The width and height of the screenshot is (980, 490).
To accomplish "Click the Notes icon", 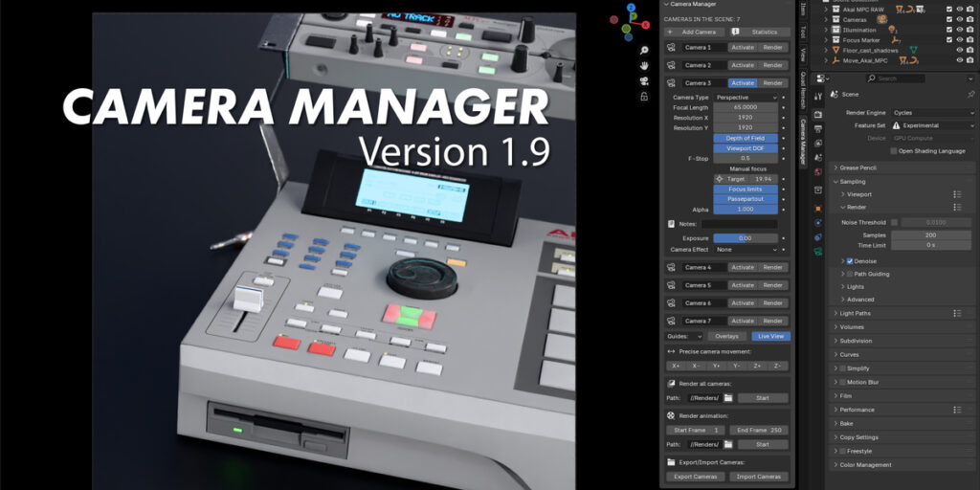I will point(671,224).
